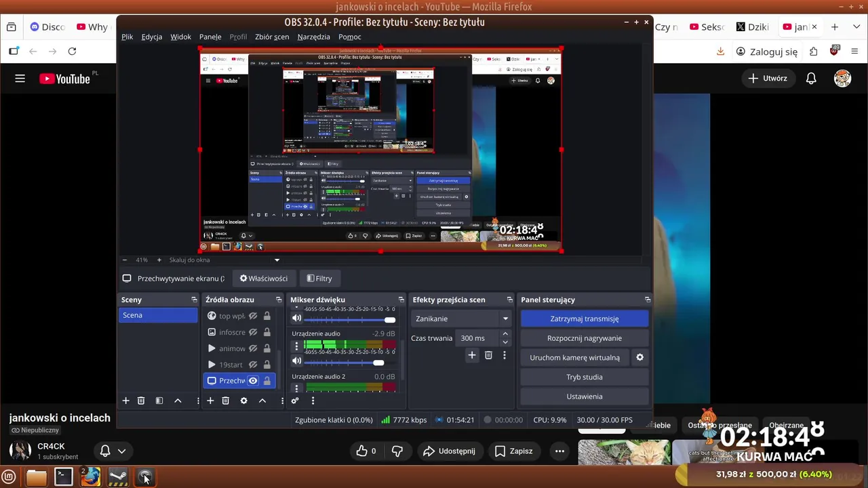Open more actions ellipsis under the video
Image resolution: width=868 pixels, height=488 pixels.
(x=559, y=451)
